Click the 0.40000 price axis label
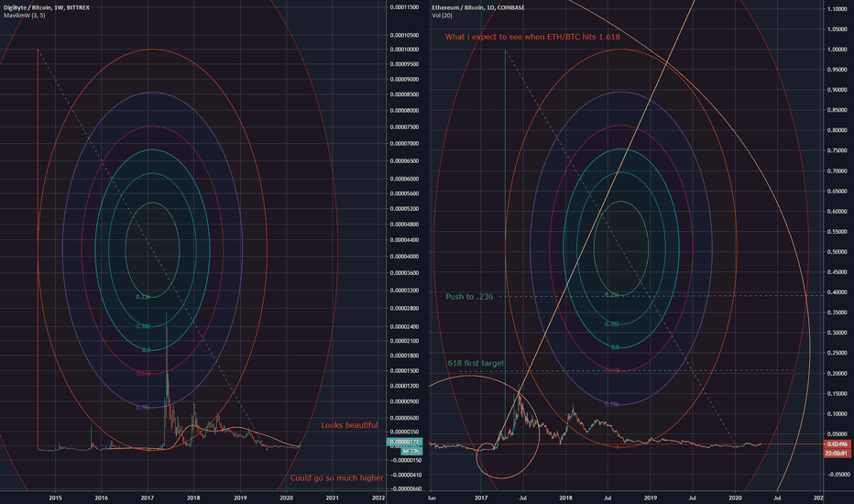Viewport: 854px width, 504px height. pos(838,292)
